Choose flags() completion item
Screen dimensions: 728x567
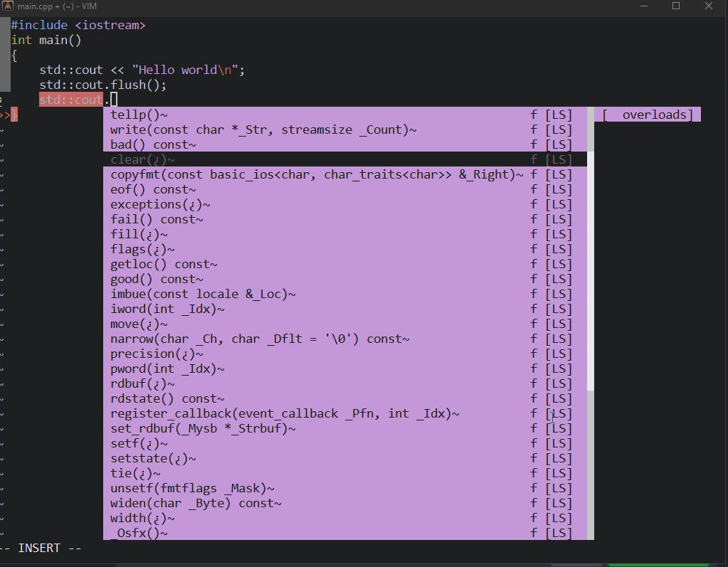pyautogui.click(x=345, y=249)
